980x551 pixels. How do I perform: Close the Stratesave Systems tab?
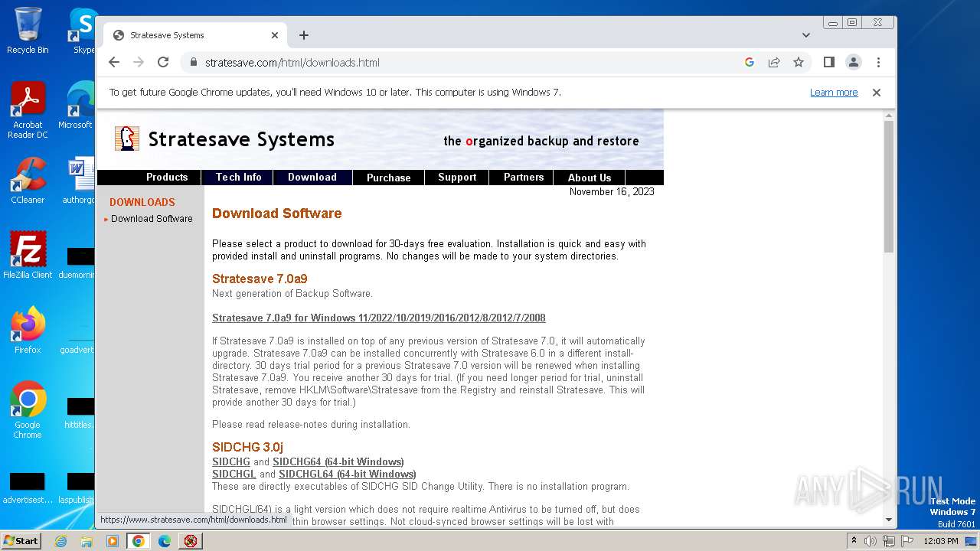pos(275,35)
